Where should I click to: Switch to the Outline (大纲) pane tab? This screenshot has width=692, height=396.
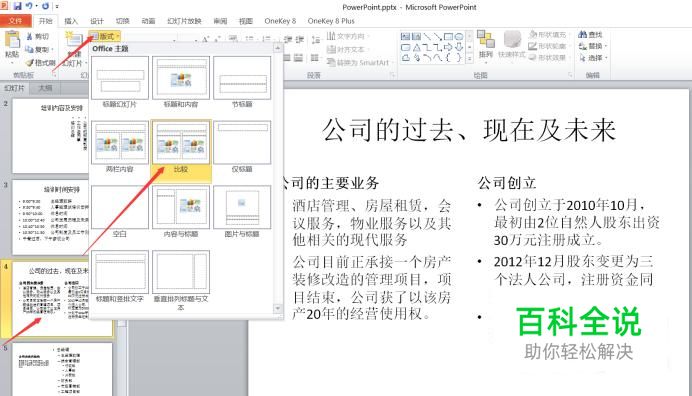(45, 88)
